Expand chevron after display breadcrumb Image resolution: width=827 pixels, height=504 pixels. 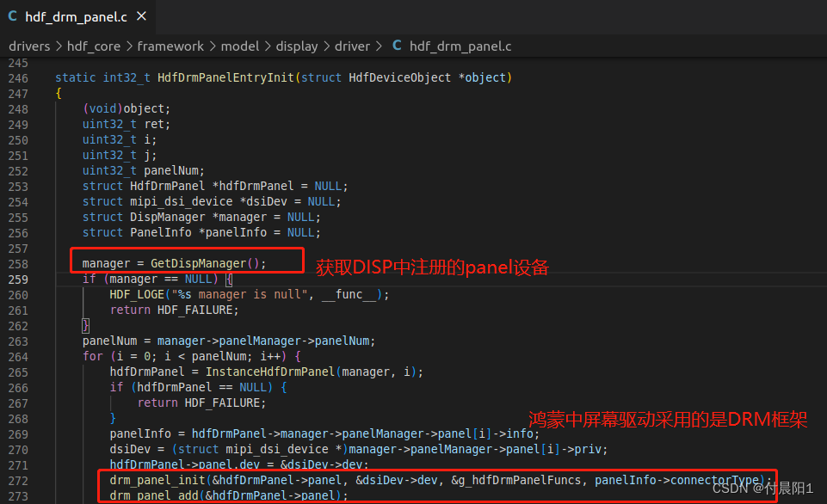pyautogui.click(x=326, y=47)
